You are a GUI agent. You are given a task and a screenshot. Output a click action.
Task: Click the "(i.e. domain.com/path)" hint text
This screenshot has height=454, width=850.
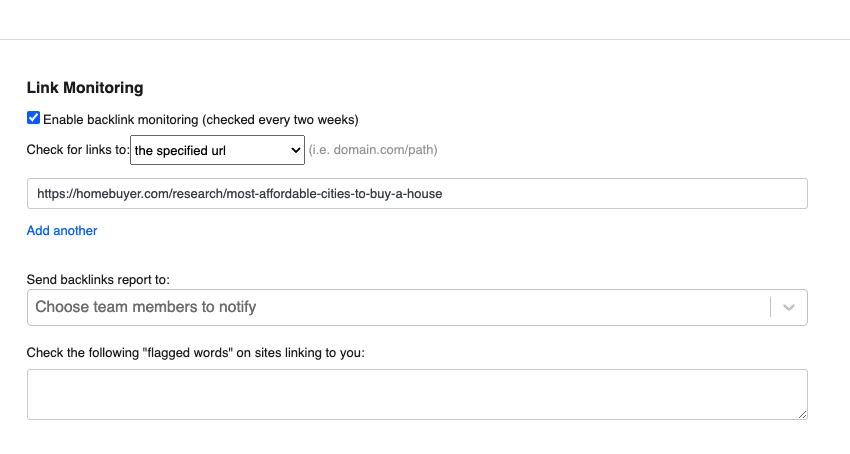(373, 151)
